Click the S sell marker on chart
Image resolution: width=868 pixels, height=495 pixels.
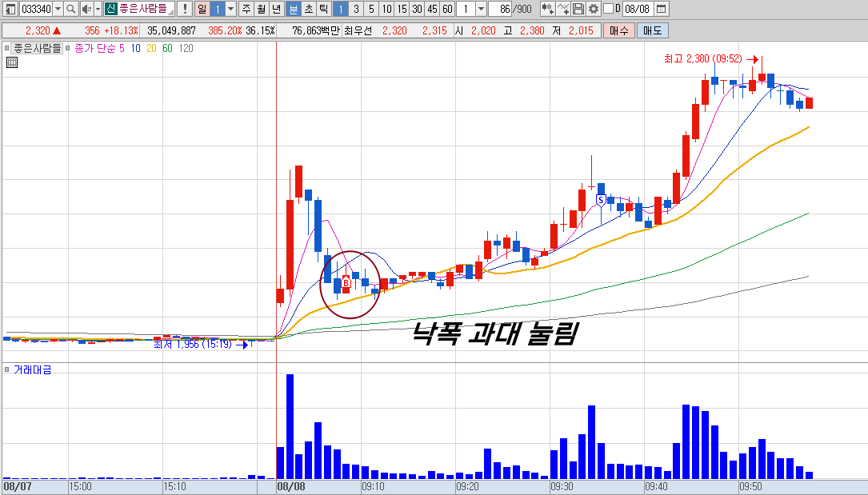(601, 200)
